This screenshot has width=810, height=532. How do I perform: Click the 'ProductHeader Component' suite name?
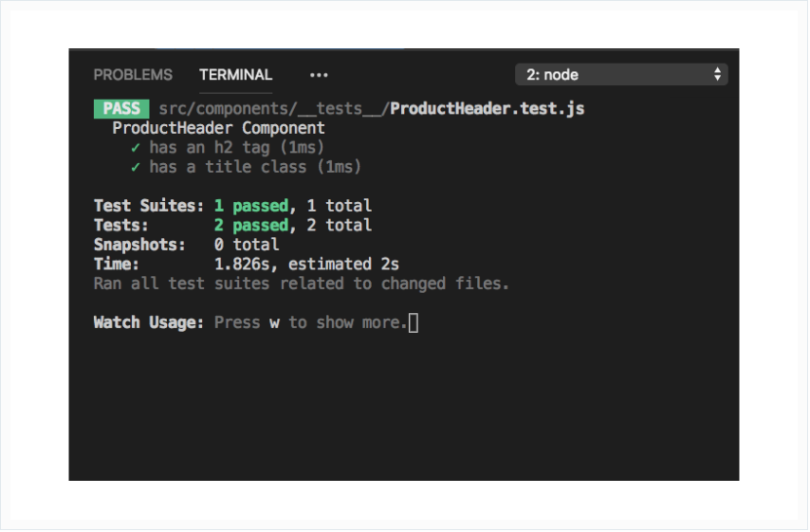tap(218, 128)
